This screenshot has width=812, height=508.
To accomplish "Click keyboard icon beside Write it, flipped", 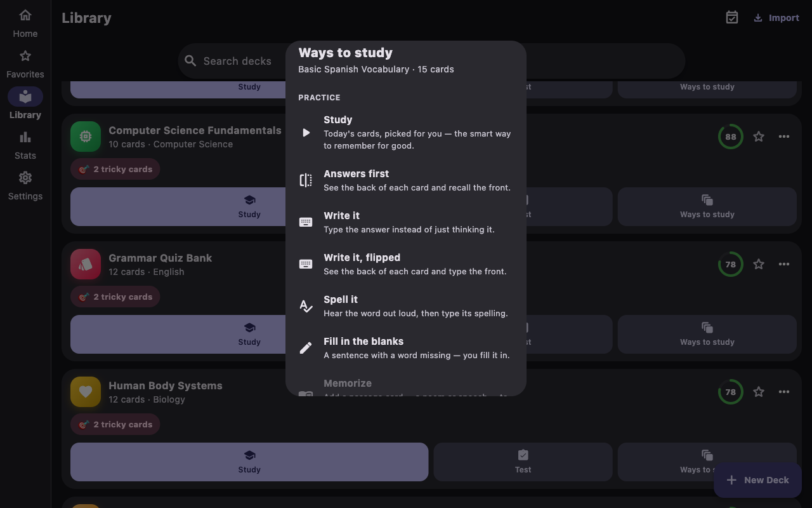I will (306, 264).
